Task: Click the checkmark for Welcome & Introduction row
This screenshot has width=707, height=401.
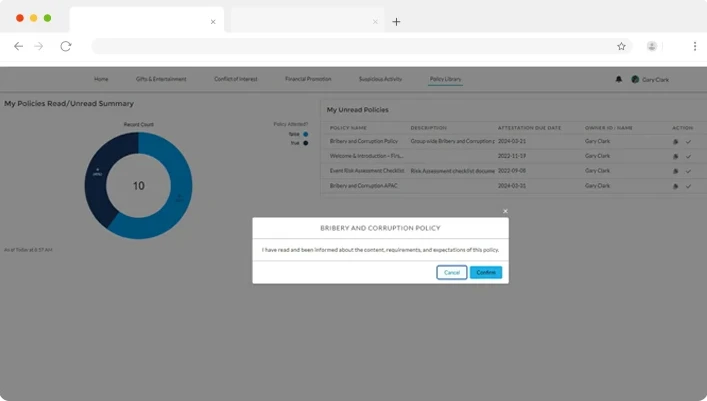Action: point(688,157)
